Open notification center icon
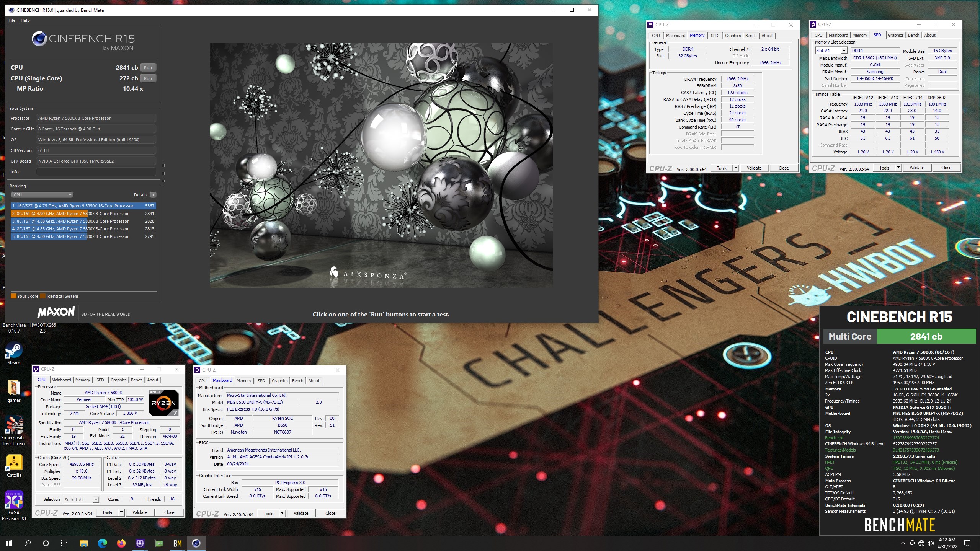This screenshot has height=551, width=980. (967, 543)
